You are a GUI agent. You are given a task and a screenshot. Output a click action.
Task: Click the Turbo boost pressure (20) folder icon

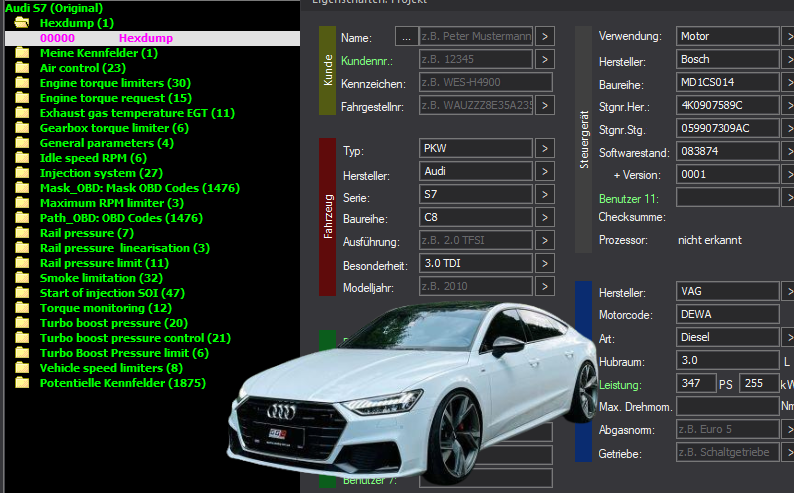coord(22,322)
